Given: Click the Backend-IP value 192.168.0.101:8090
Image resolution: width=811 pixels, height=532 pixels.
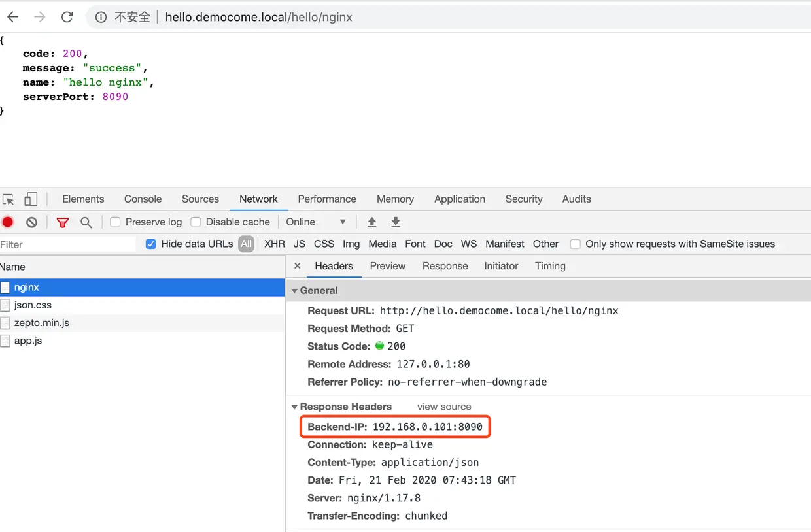Looking at the screenshot, I should [x=427, y=427].
